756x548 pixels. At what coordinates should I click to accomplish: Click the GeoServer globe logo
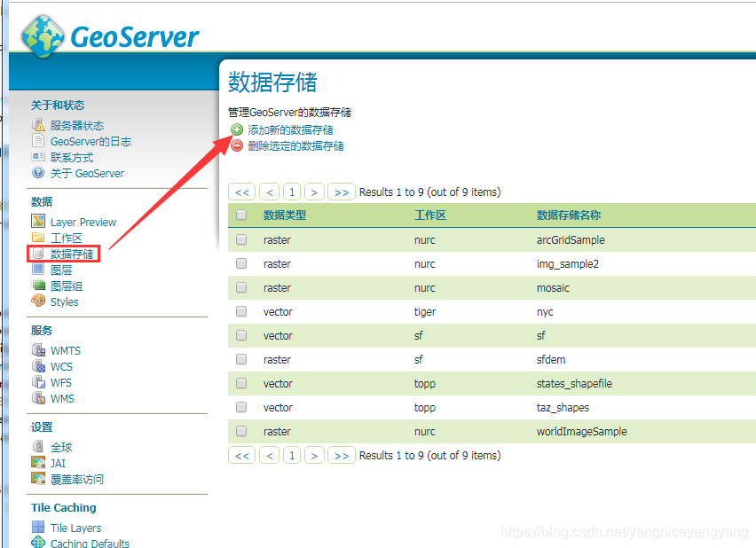(x=43, y=36)
